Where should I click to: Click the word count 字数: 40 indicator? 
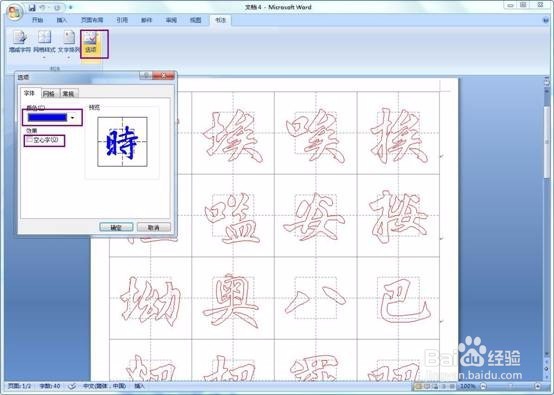tap(50, 386)
